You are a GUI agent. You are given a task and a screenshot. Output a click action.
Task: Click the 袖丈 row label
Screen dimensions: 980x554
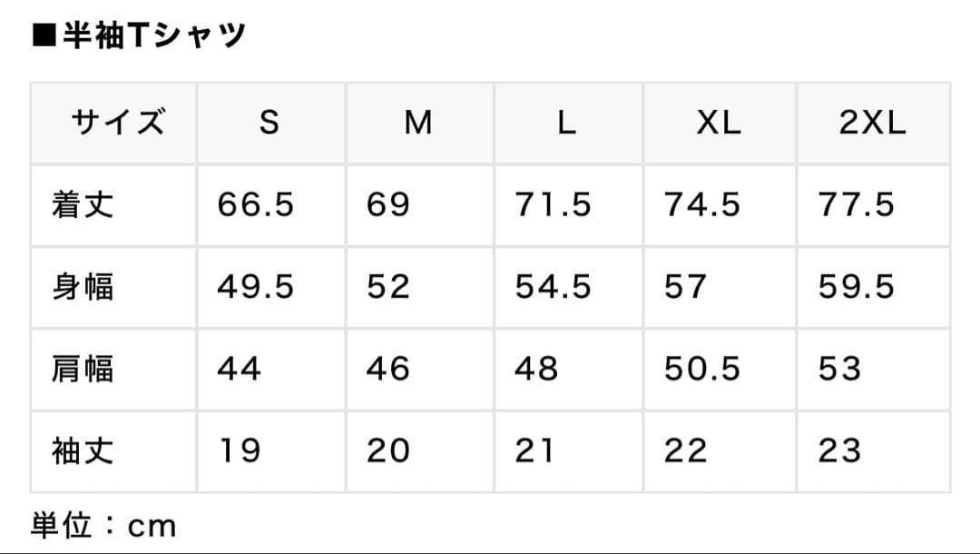click(83, 450)
